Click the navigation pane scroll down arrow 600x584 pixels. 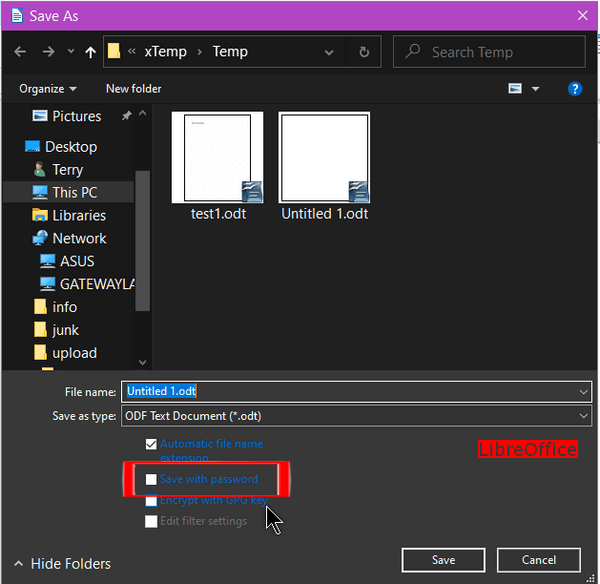[x=143, y=362]
